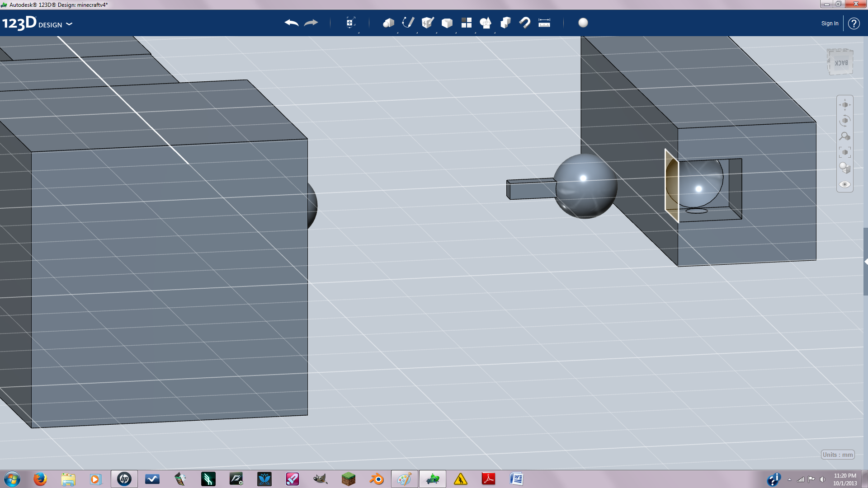Select the Measure ruler tool
This screenshot has height=488, width=868.
544,23
